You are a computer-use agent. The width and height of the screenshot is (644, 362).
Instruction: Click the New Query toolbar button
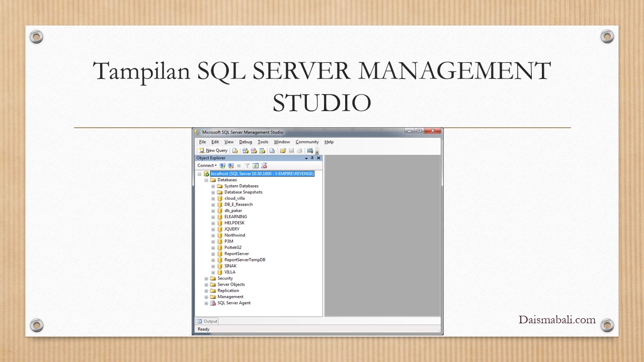click(213, 150)
